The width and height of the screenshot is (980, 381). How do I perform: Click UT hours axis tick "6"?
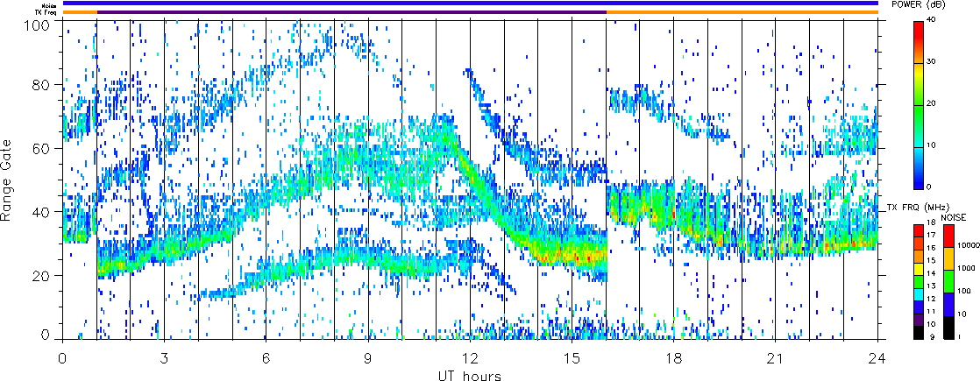(x=266, y=358)
